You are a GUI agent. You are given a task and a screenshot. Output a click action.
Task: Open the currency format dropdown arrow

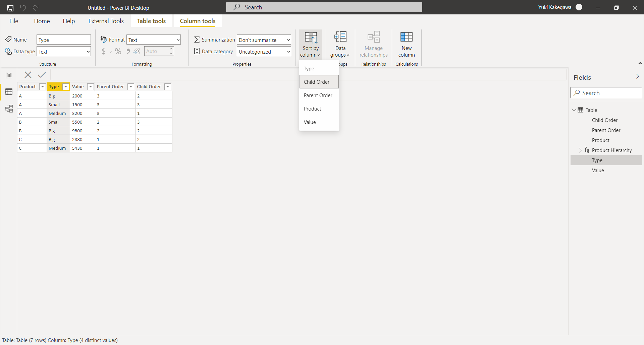pyautogui.click(x=111, y=52)
